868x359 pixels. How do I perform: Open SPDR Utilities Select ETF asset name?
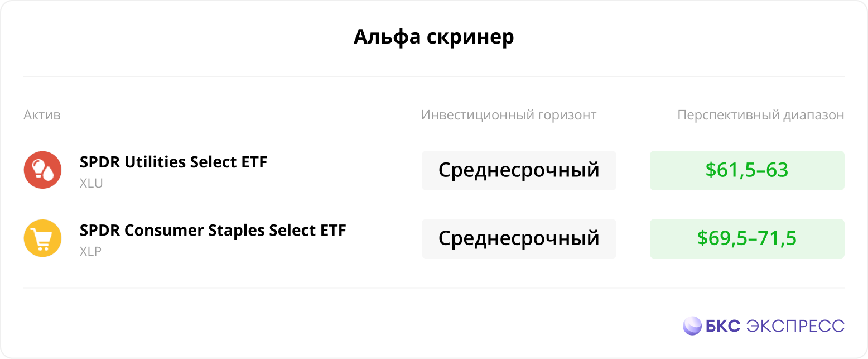tap(173, 162)
